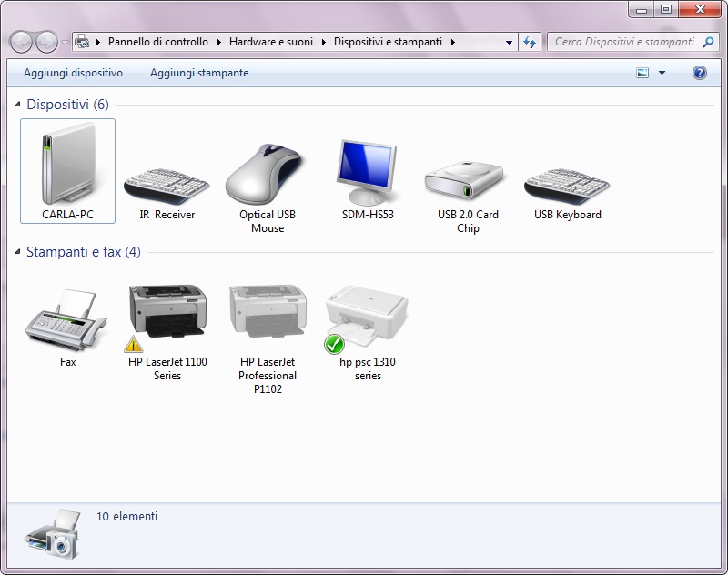Maximize the Dispositivi e stampanti window
This screenshot has width=728, height=575.
(666, 9)
